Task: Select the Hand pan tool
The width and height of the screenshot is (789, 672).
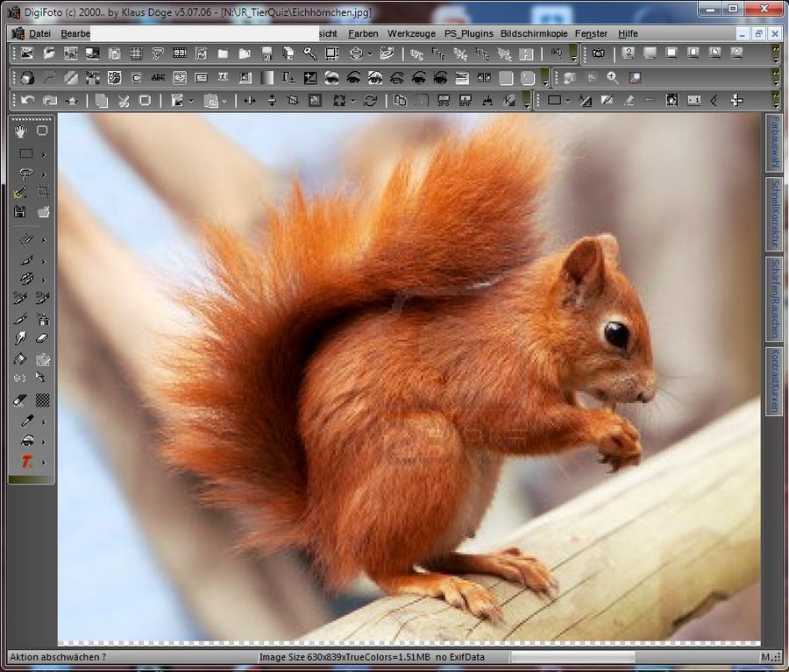Action: tap(21, 131)
